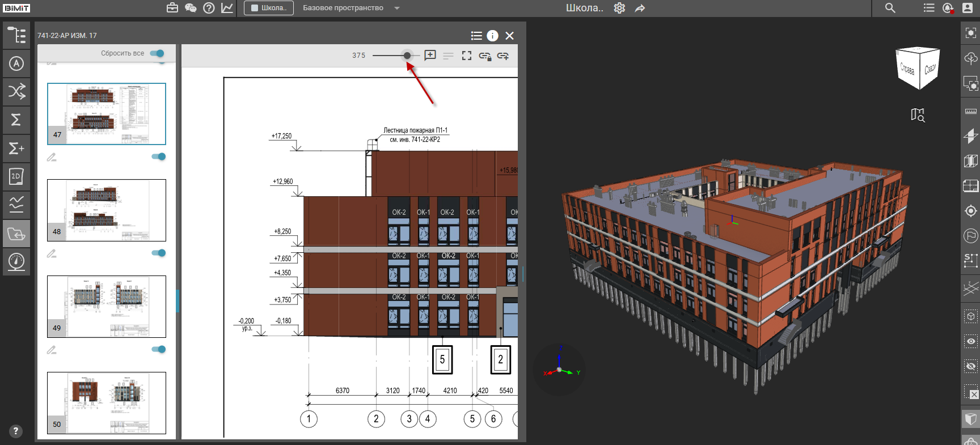The width and height of the screenshot is (980, 445).
Task: Disable the switch below sheet 48 thumbnail
Action: [159, 253]
